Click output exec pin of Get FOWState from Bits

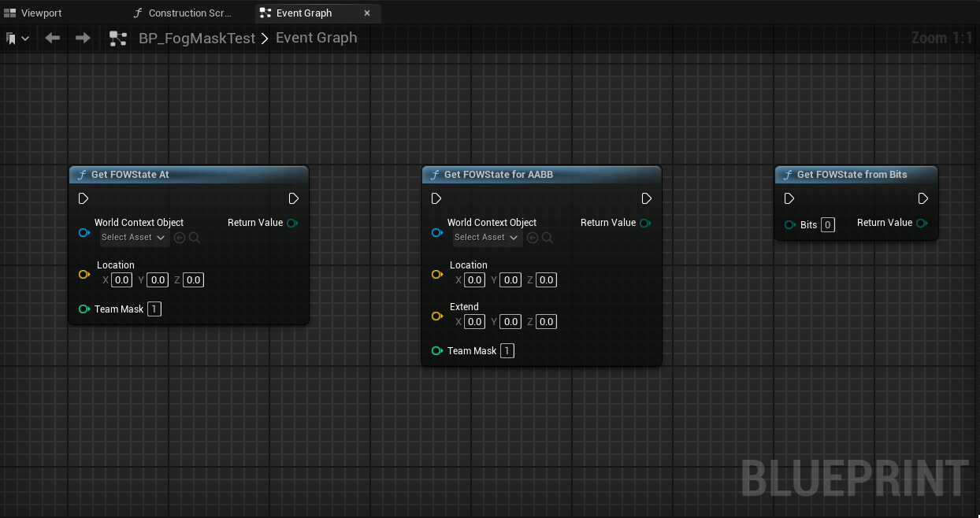point(923,198)
